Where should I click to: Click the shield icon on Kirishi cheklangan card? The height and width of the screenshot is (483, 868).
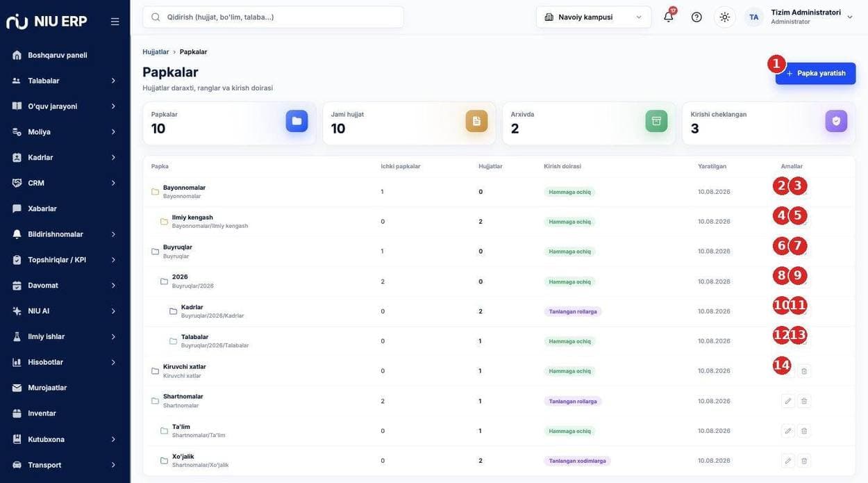tap(836, 121)
